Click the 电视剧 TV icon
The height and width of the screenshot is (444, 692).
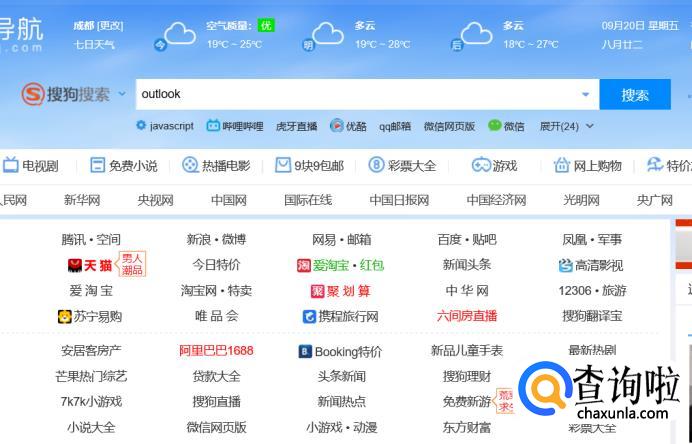pyautogui.click(x=11, y=165)
